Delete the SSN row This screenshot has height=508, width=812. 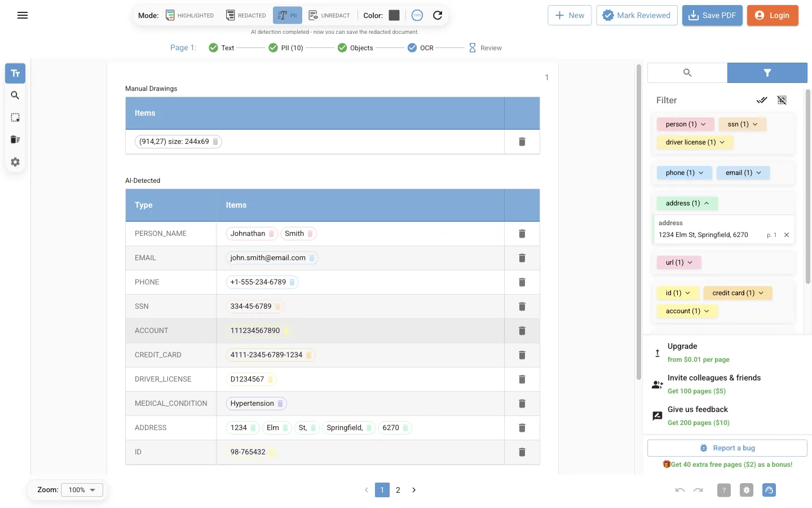[x=522, y=306]
